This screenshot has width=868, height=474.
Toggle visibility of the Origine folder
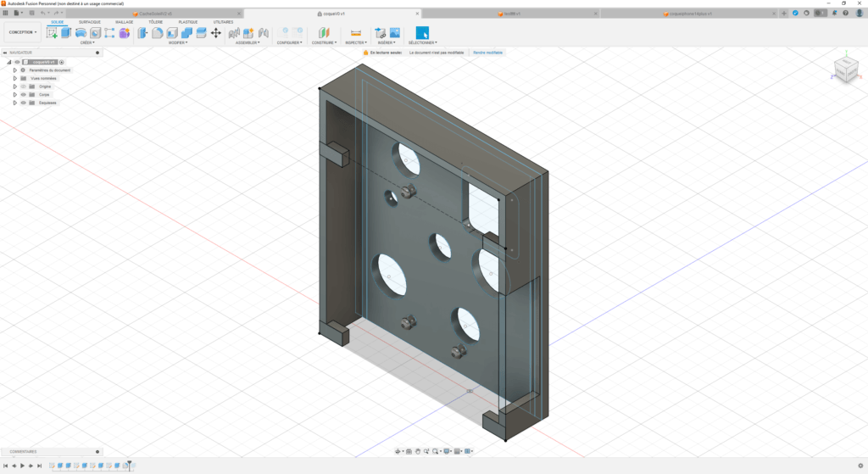pos(23,86)
